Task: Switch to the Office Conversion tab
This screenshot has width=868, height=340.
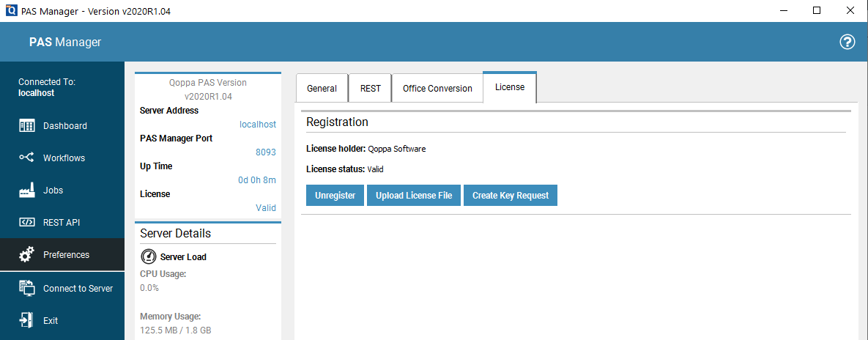Action: click(437, 88)
